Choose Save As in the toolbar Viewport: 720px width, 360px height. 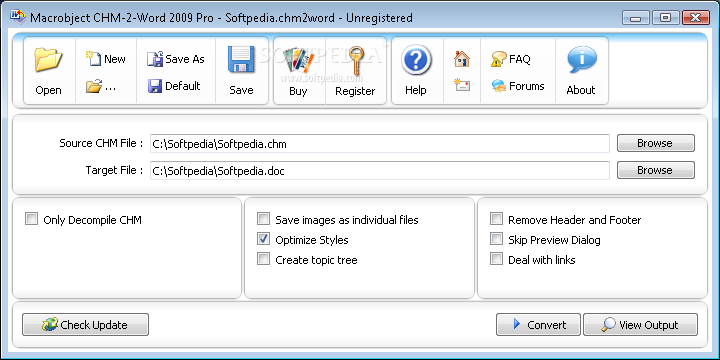[175, 59]
